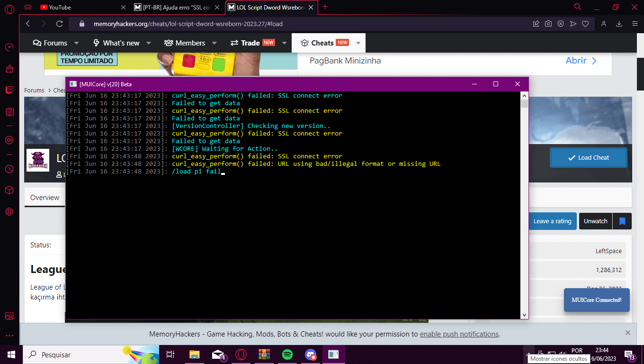Open the Mail app from taskbar
Viewport: 644px width, 364px height.
coord(218,355)
